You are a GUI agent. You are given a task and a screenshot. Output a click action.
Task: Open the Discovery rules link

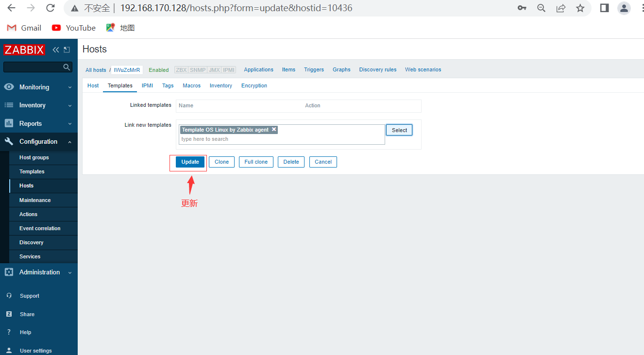[x=378, y=69]
